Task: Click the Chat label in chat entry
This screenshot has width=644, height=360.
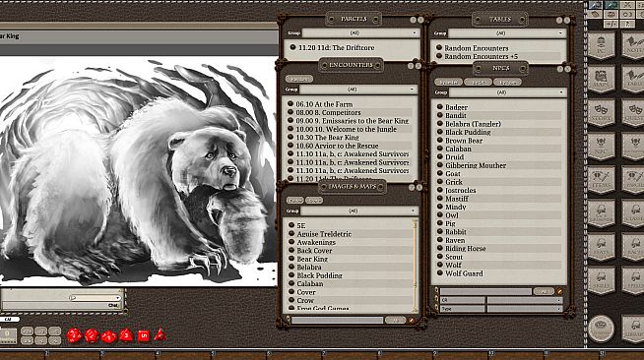Action: coord(113,306)
